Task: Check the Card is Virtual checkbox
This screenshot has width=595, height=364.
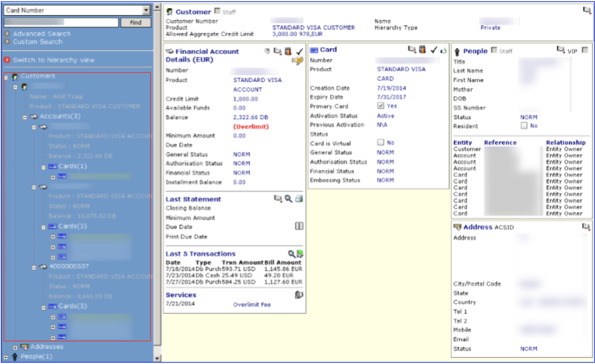Action: 381,142
